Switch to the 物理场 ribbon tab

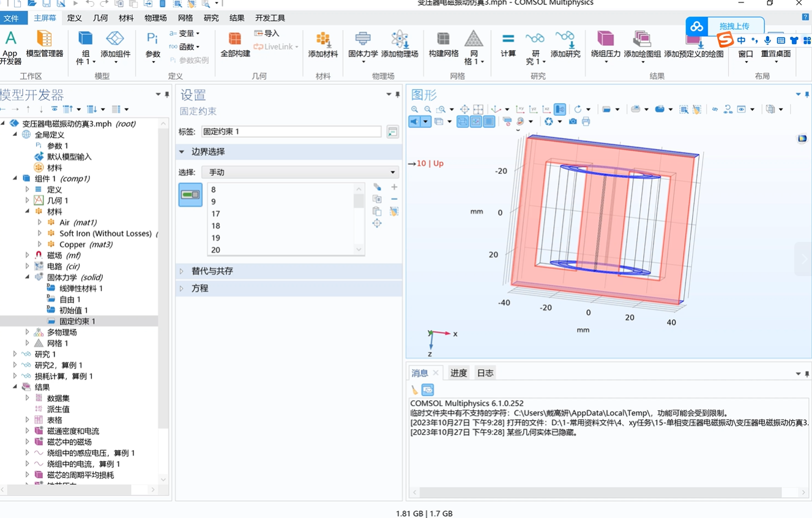click(x=155, y=18)
